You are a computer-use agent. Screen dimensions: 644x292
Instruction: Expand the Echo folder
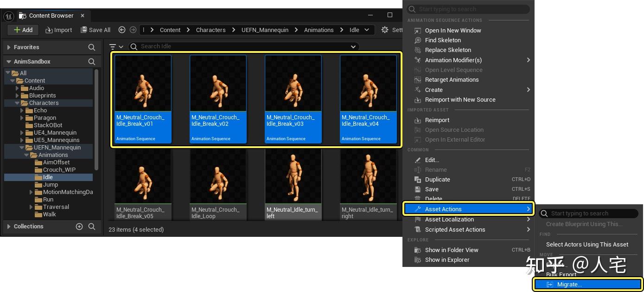(x=22, y=110)
